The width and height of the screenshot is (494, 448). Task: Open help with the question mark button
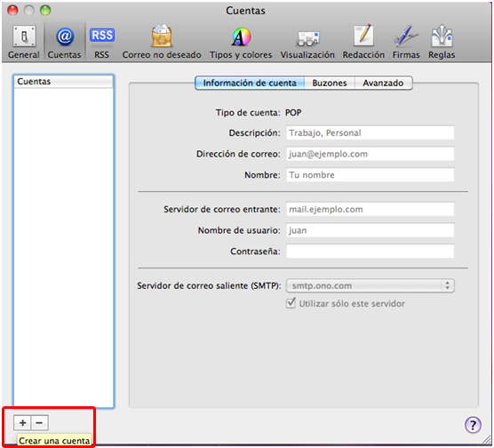tap(473, 425)
